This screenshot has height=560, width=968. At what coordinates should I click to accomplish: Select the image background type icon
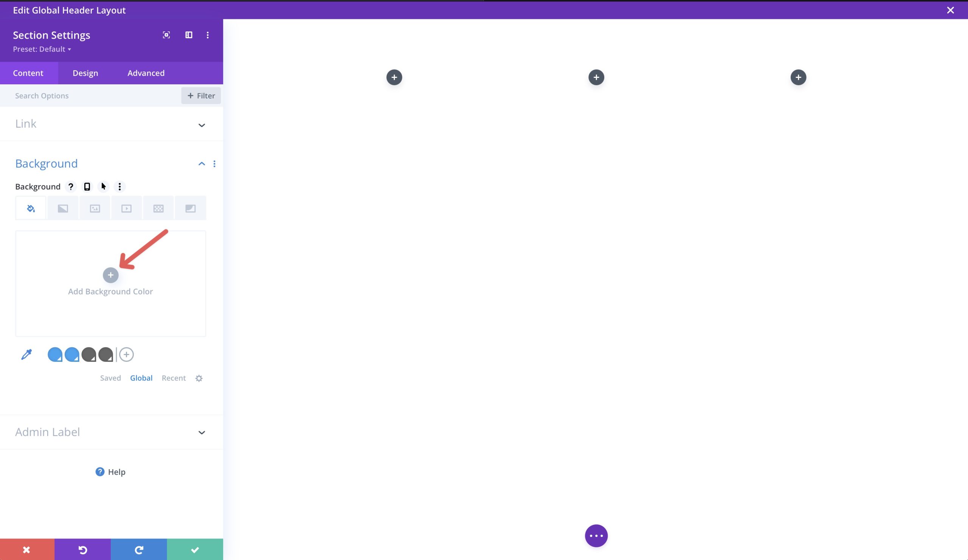(94, 208)
